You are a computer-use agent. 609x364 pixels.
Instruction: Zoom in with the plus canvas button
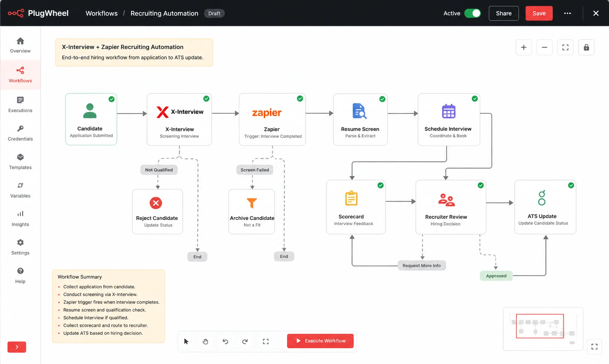click(x=524, y=48)
